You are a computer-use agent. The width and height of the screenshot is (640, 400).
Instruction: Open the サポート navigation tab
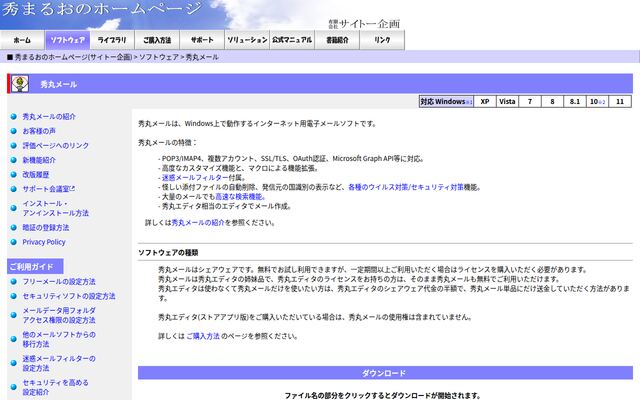coord(202,40)
